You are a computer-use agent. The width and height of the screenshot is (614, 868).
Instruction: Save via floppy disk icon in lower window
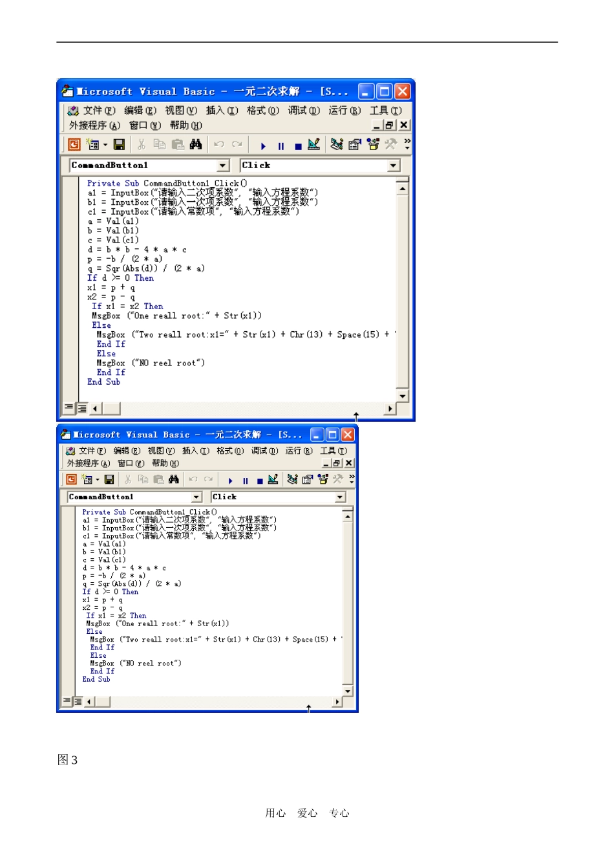(109, 479)
